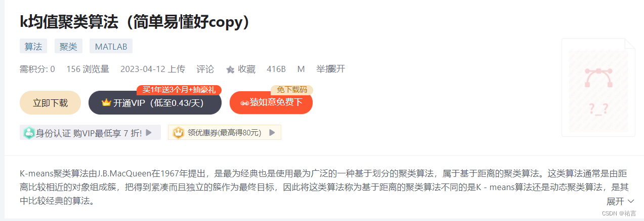Open the placeholder file preview thumbnail

[x=598, y=87]
